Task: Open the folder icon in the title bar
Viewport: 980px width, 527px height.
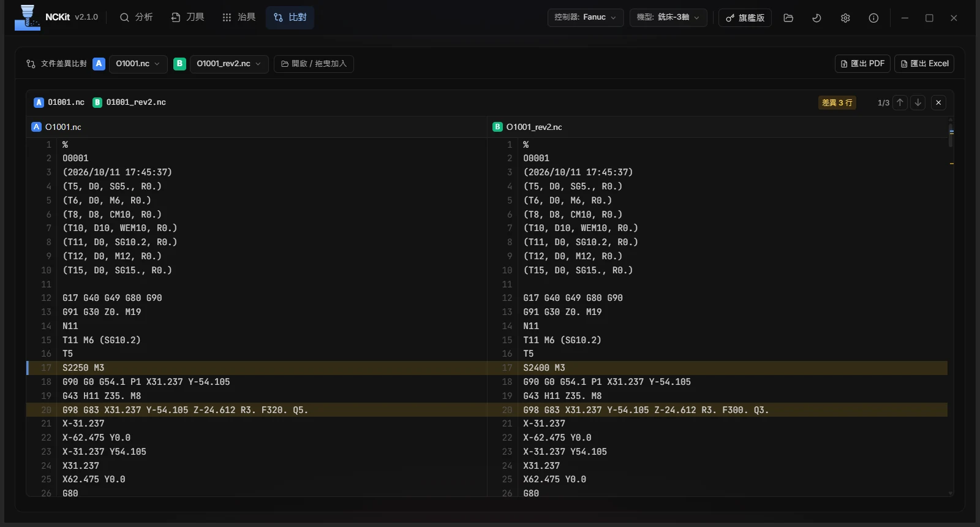Action: (788, 18)
